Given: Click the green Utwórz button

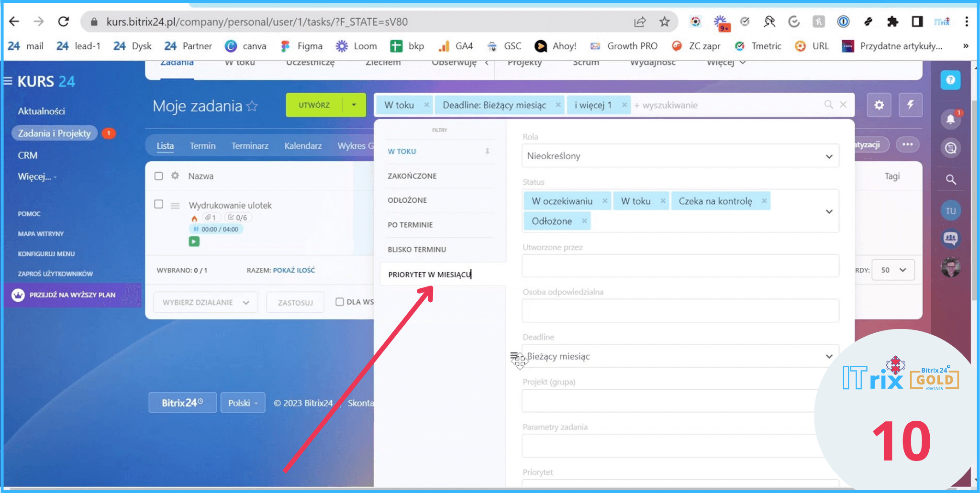Looking at the screenshot, I should coord(314,105).
